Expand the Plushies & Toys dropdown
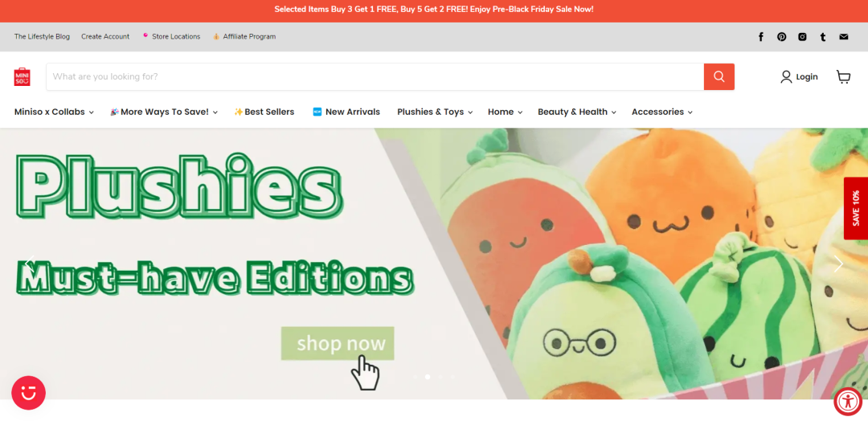Image resolution: width=868 pixels, height=421 pixels. pos(435,112)
